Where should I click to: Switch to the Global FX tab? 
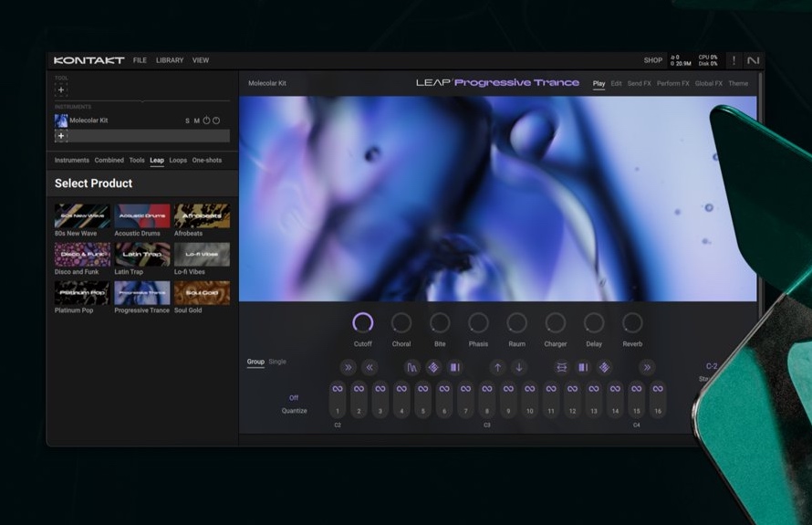click(x=708, y=83)
